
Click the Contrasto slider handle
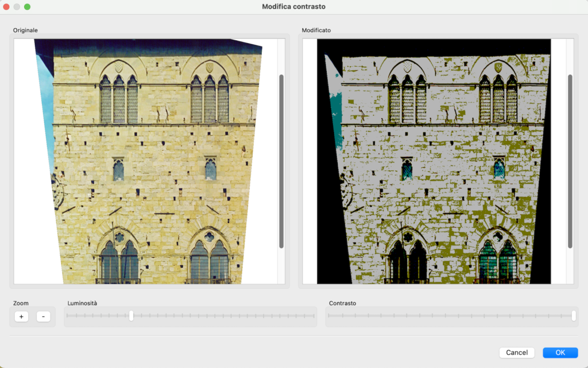(x=574, y=316)
